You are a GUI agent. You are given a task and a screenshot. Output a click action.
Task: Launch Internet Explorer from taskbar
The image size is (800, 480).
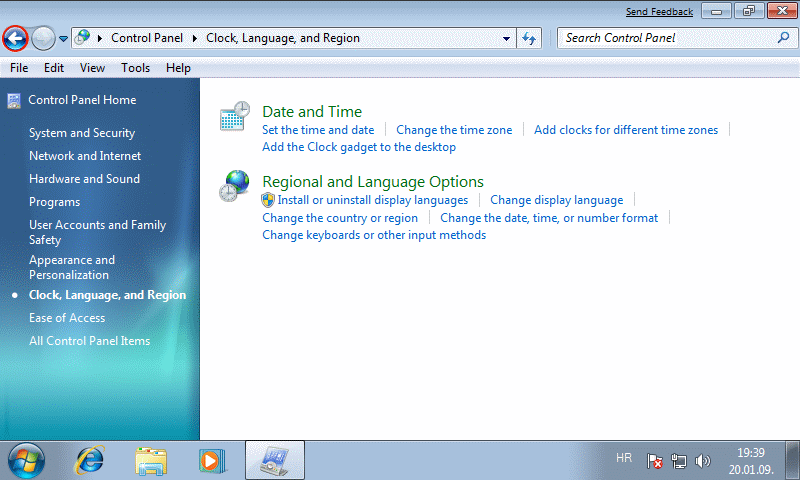coord(89,461)
